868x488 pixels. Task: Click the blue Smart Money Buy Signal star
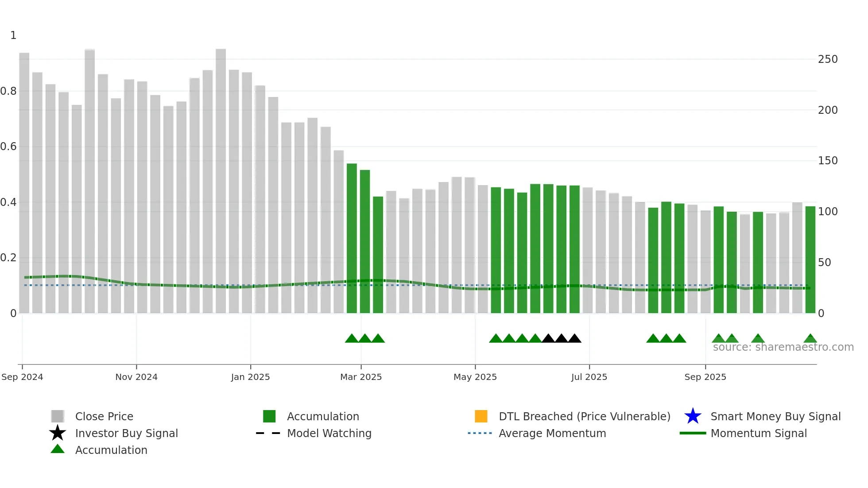tap(693, 416)
